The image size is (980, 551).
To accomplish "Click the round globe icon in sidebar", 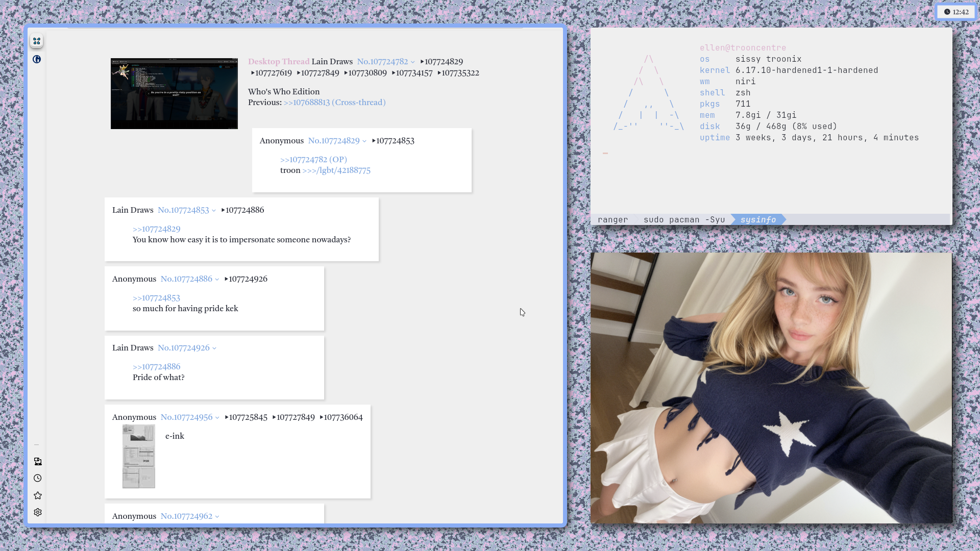I will click(37, 59).
